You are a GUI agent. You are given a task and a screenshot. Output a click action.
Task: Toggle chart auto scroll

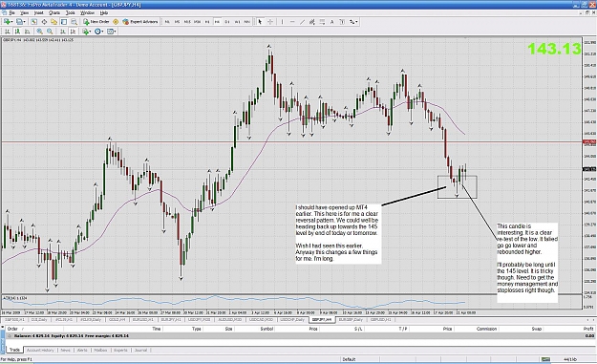point(63,32)
